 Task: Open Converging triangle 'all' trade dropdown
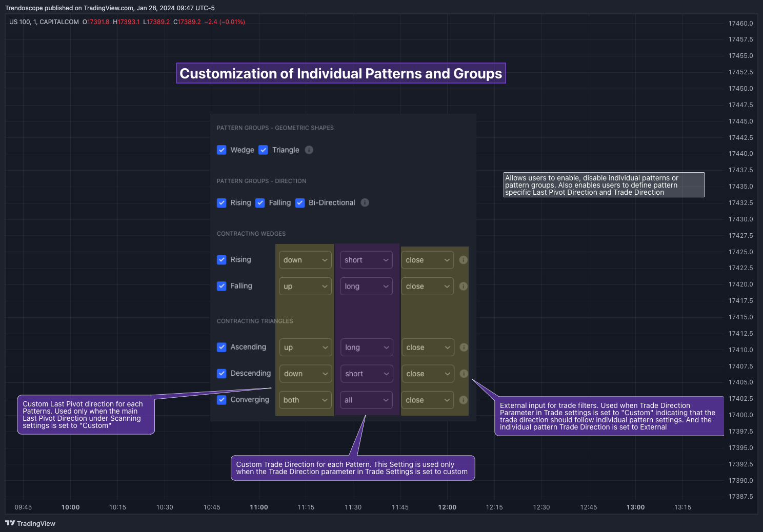click(x=366, y=400)
